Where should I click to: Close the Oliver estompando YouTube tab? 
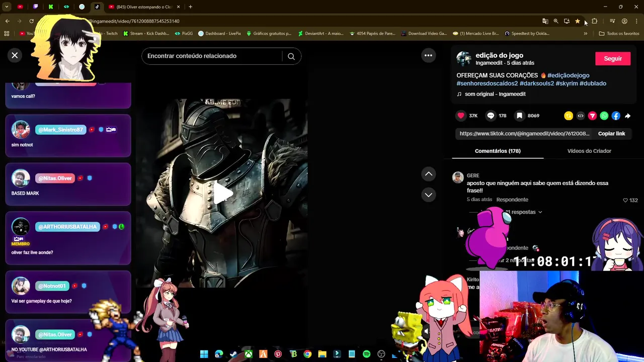(x=178, y=7)
